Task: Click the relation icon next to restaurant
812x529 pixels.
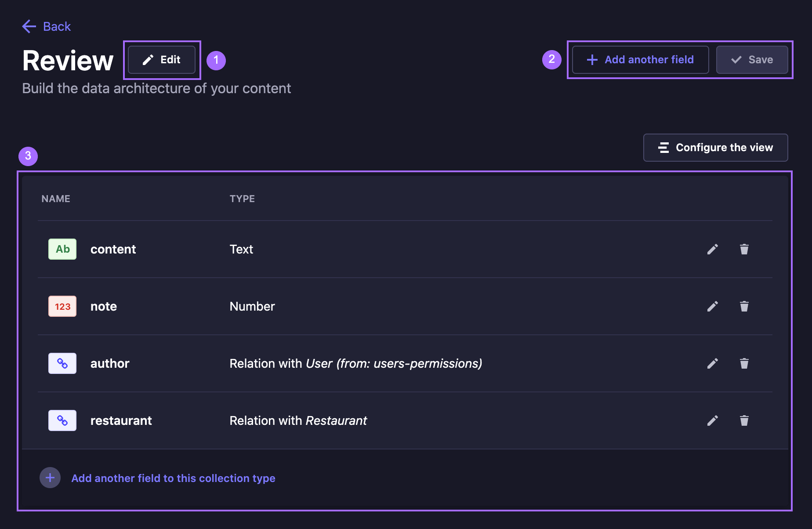Action: (x=62, y=420)
